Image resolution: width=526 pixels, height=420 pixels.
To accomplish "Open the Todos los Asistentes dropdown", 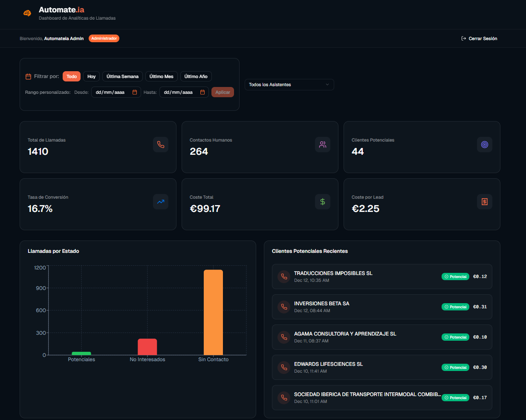I will pos(289,84).
